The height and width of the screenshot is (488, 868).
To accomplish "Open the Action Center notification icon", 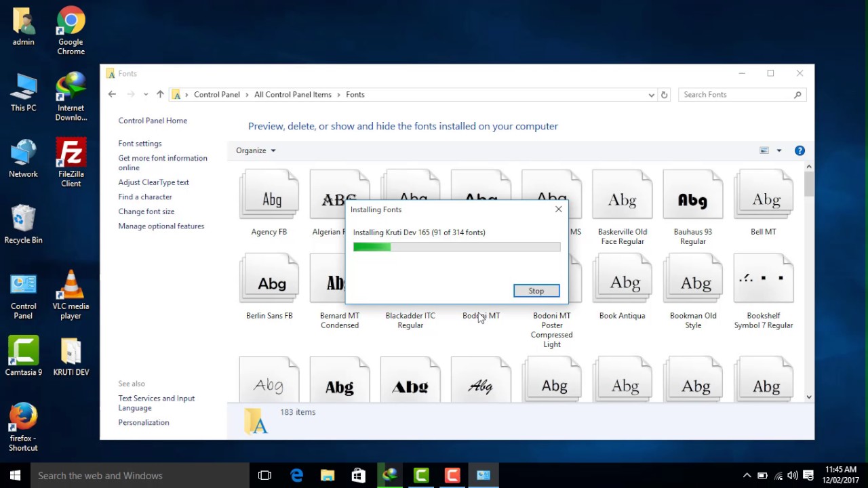I will pos(808,476).
